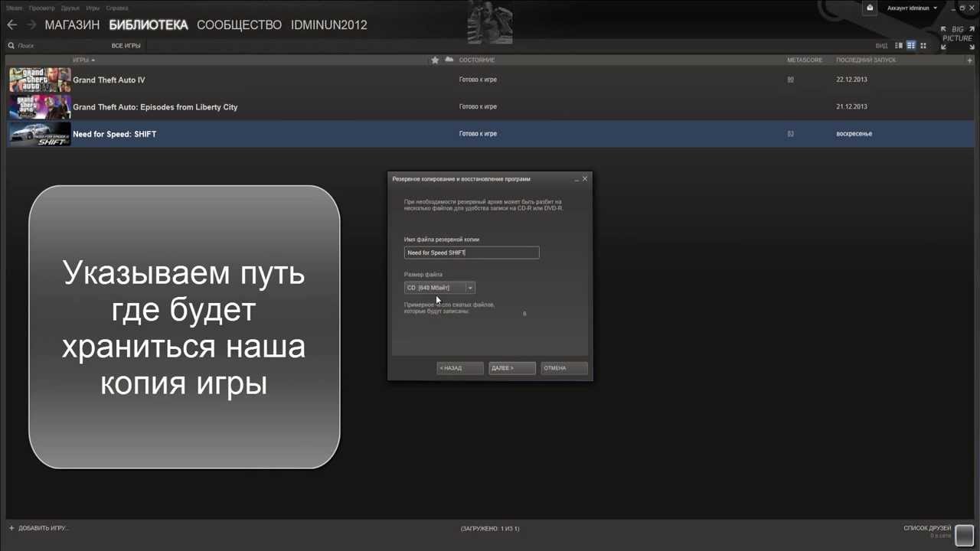Select Grand Theft Auto IV title
This screenshot has width=980, height=551.
[x=109, y=80]
